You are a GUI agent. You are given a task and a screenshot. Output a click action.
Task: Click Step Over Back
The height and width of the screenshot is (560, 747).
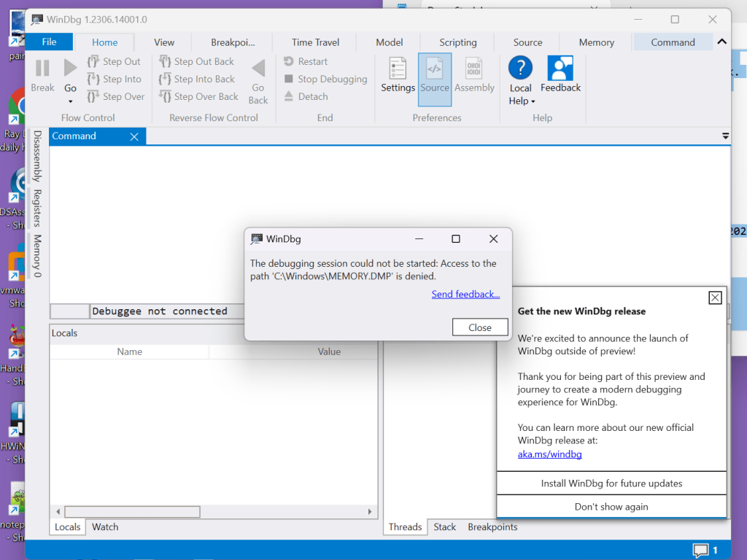198,97
